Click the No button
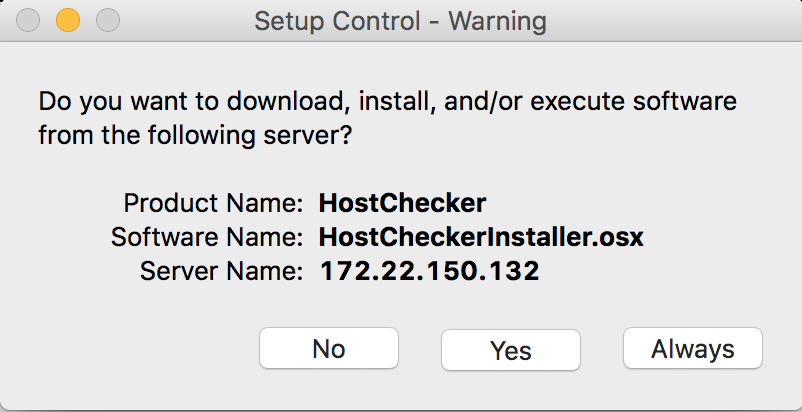Screen dimensions: 802x412 tap(328, 349)
